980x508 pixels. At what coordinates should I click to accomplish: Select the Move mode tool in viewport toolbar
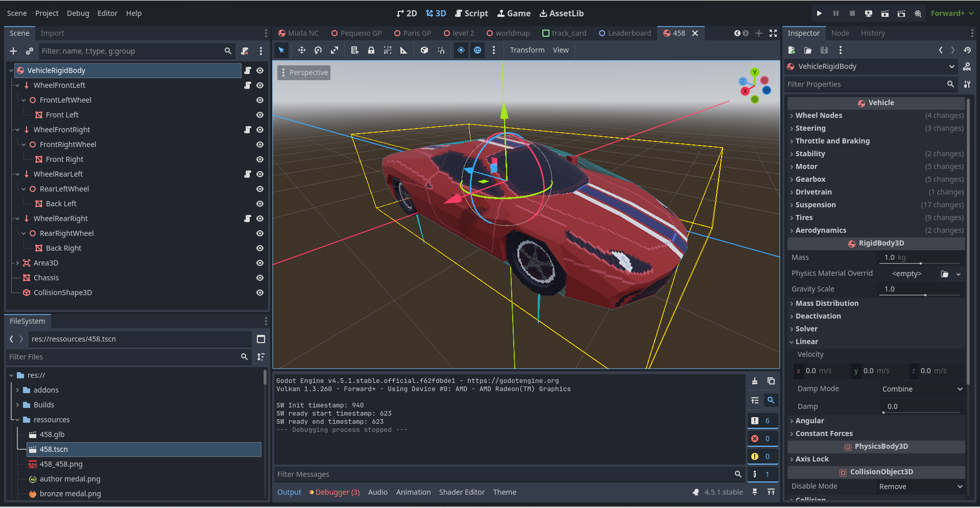click(302, 50)
